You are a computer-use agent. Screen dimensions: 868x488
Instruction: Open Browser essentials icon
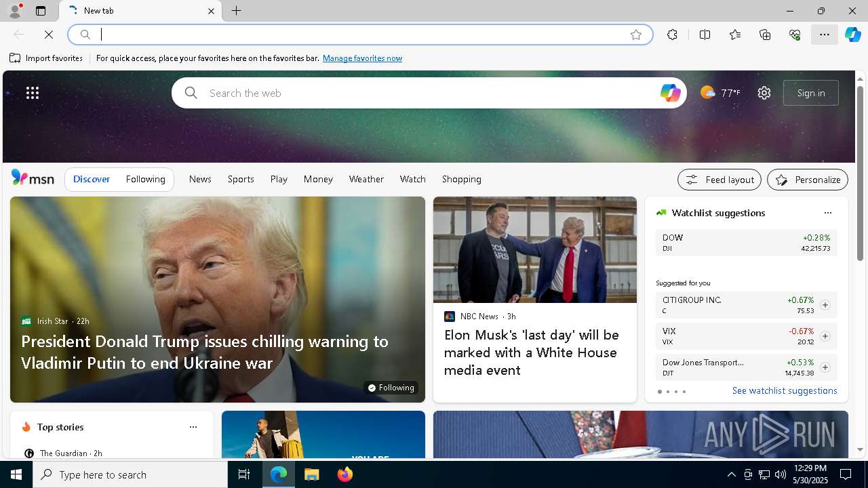[795, 35]
